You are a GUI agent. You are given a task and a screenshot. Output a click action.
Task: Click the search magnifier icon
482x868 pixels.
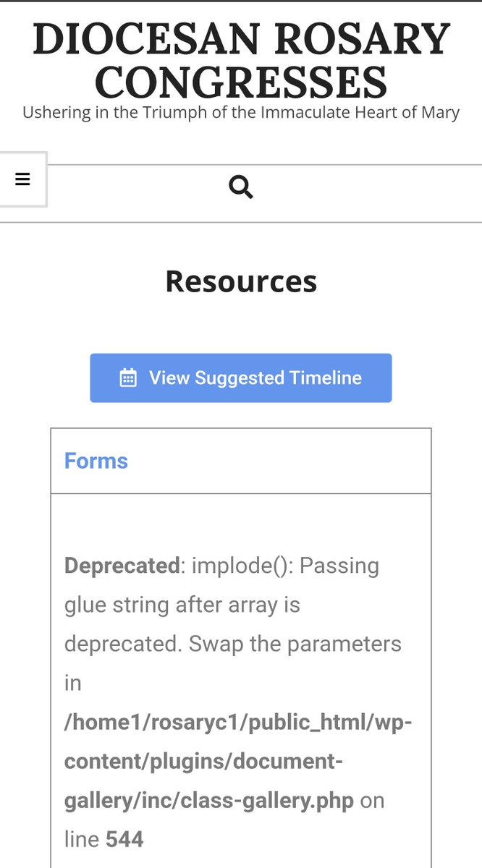tap(241, 187)
